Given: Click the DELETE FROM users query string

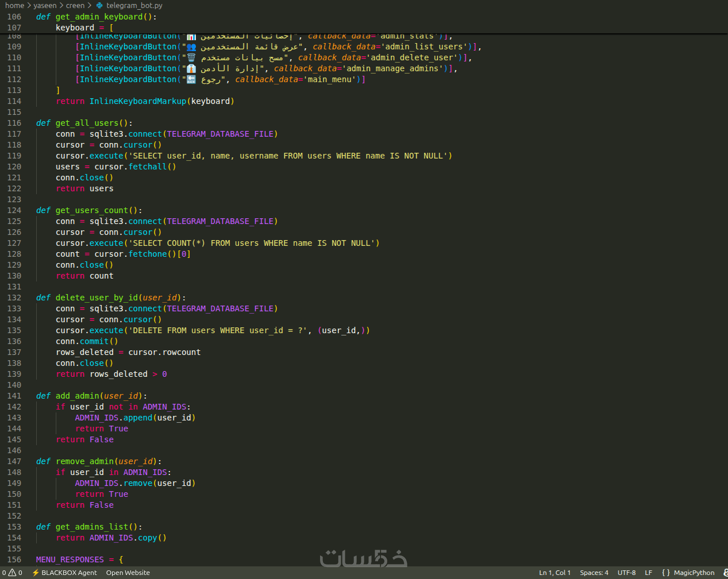Looking at the screenshot, I should pyautogui.click(x=218, y=330).
